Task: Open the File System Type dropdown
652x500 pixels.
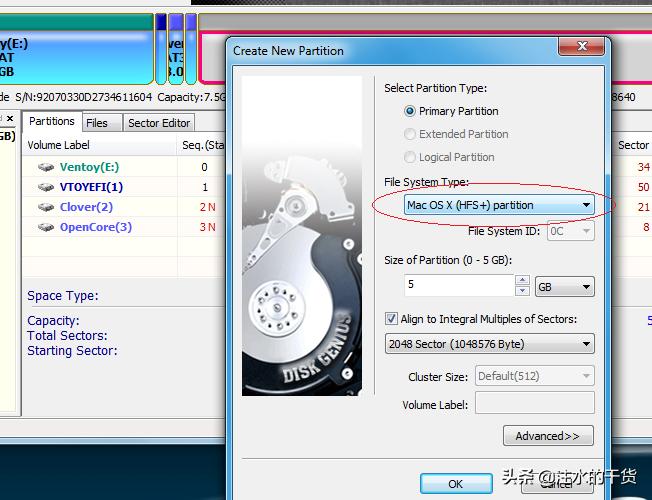Action: coord(499,205)
